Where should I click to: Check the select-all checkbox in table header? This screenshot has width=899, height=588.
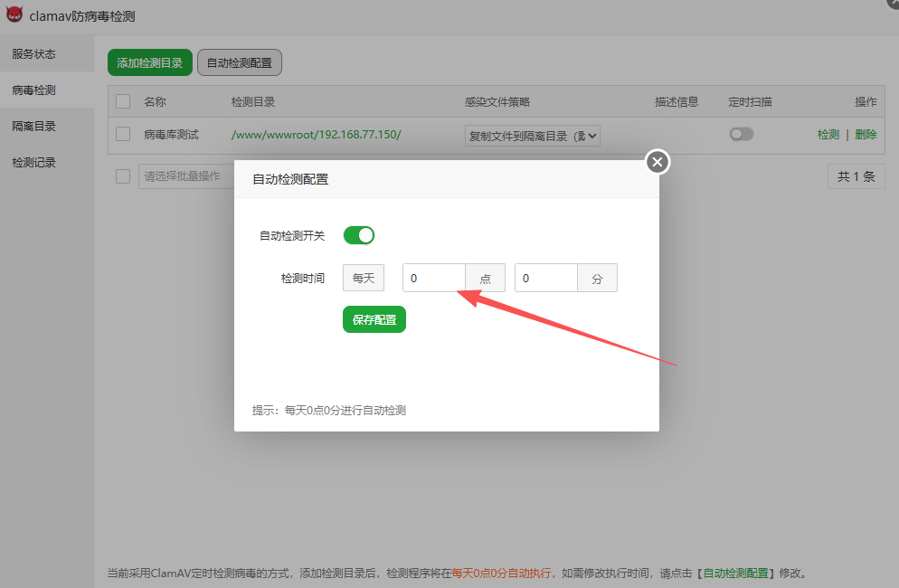click(x=123, y=102)
